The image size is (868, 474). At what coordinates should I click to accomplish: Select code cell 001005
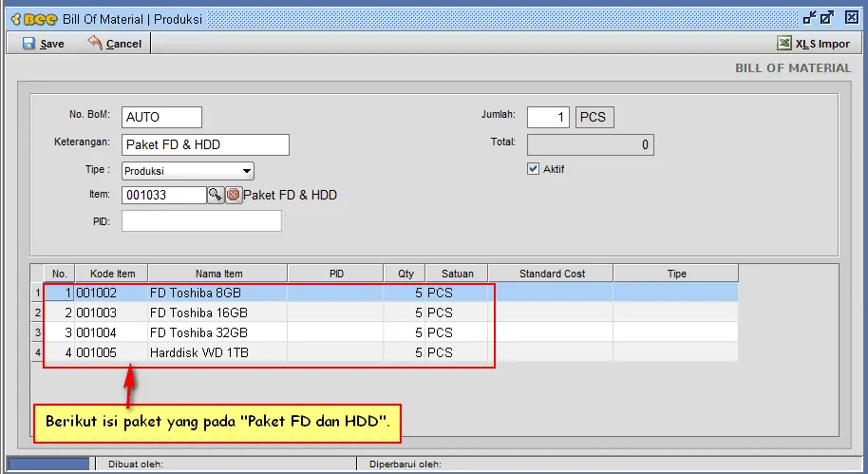(111, 352)
